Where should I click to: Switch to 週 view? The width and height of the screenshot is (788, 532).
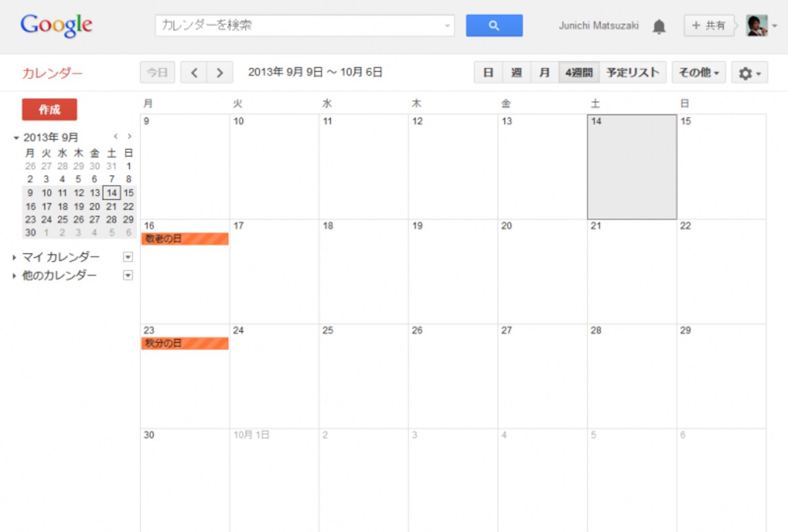(516, 73)
